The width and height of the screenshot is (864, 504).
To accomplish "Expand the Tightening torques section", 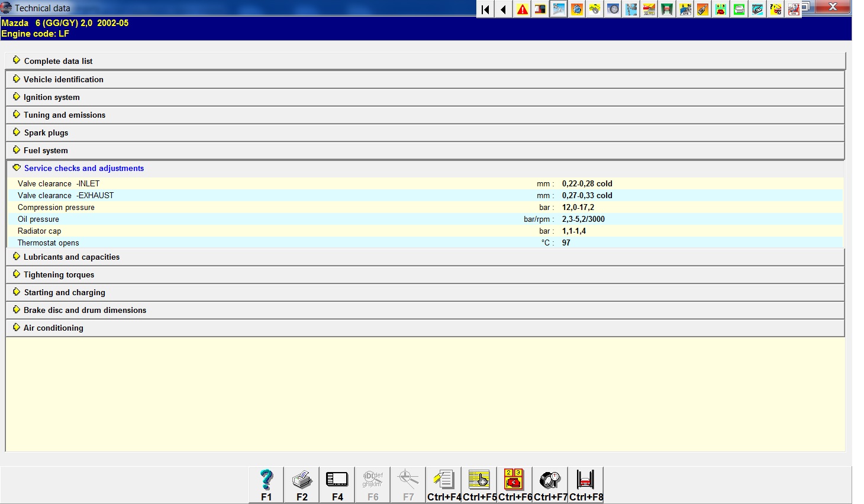I will click(x=59, y=275).
